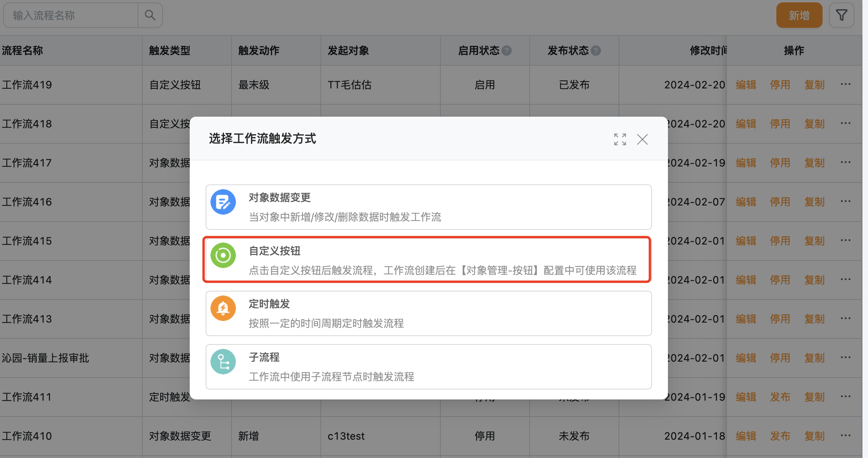
Task: Click the 新增 button
Action: click(799, 15)
